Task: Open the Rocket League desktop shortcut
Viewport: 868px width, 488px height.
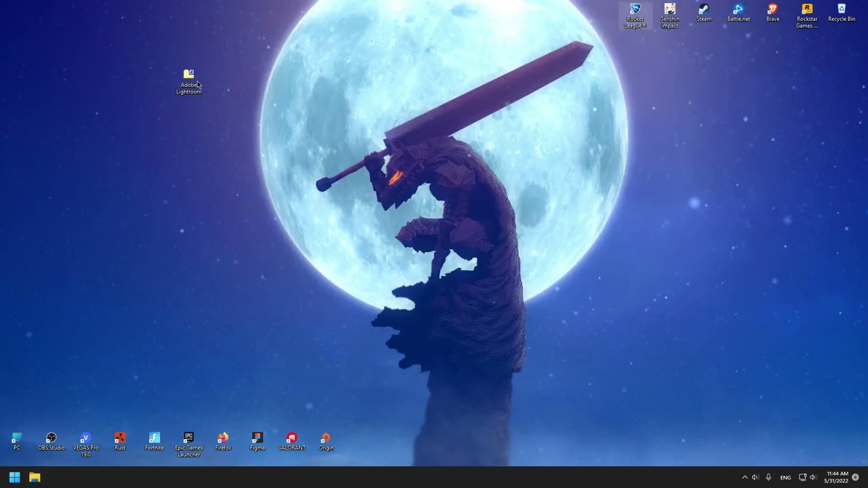Action: point(635,16)
